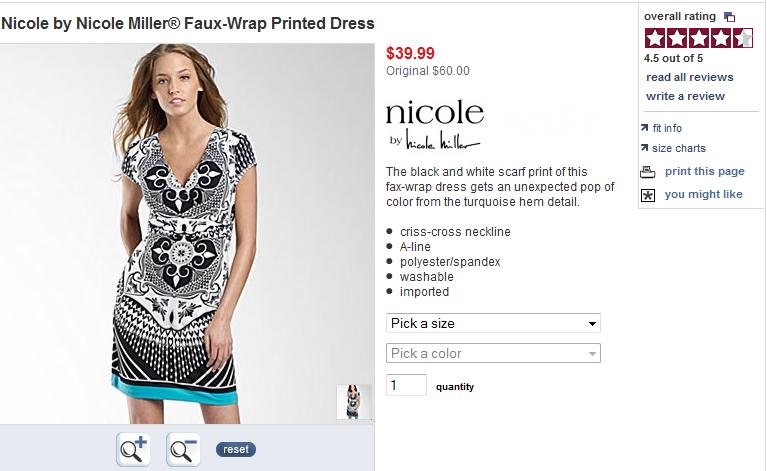767x471 pixels.
Task: Open the you might like link
Action: (703, 194)
